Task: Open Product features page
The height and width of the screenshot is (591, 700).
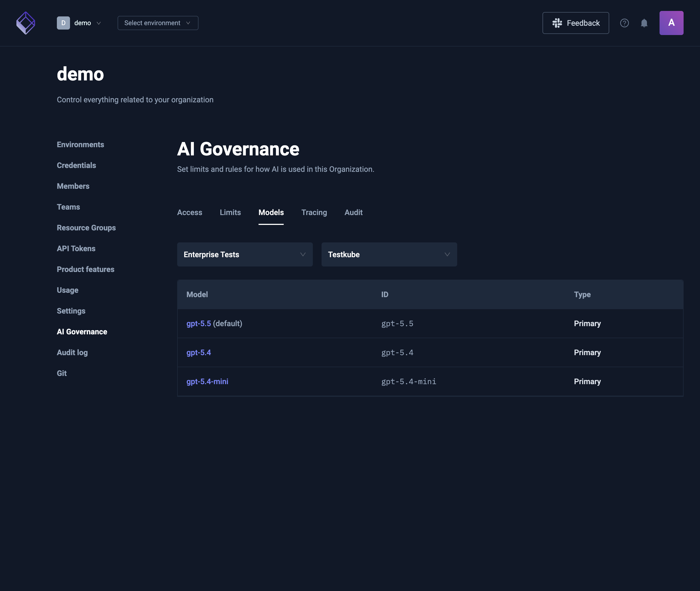Action: click(x=85, y=269)
